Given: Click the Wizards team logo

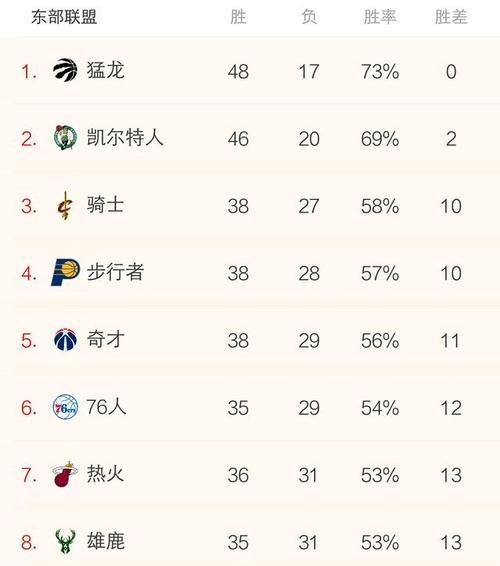Looking at the screenshot, I should click(x=65, y=340).
